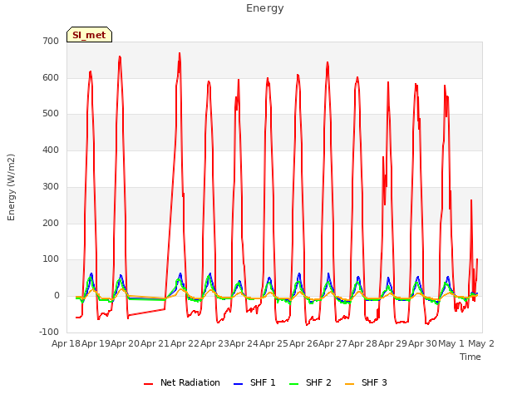Click the 300 y-axis tick label

51,186
